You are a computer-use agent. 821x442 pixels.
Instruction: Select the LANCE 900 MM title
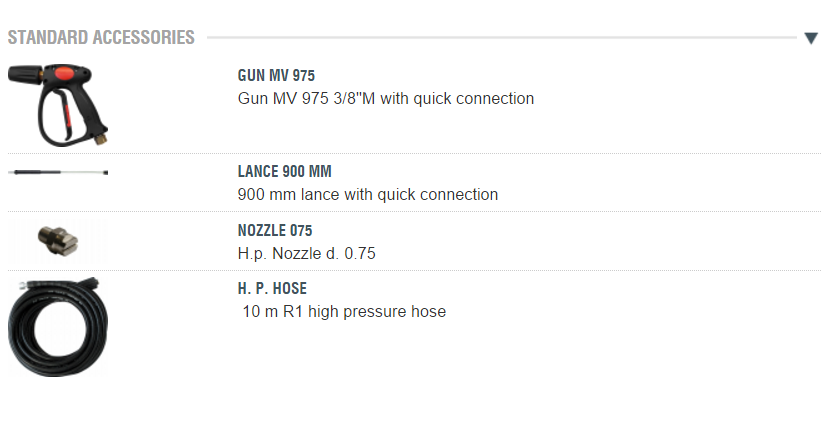[284, 171]
